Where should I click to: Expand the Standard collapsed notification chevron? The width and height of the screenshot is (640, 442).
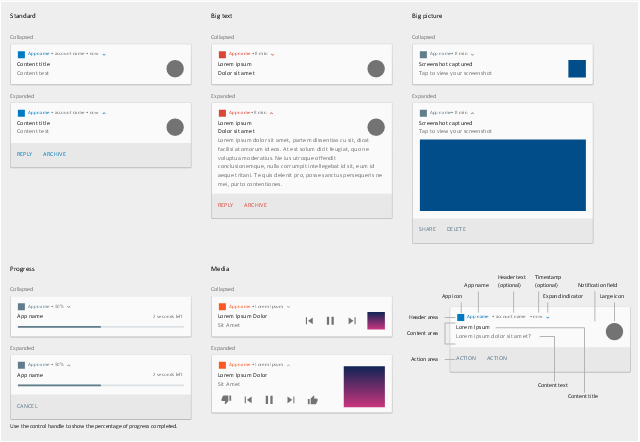coord(104,54)
